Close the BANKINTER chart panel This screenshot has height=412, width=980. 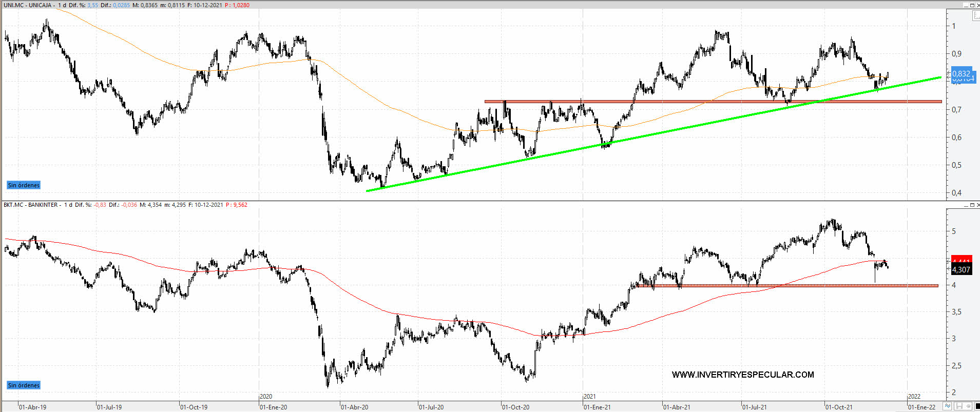[x=977, y=205]
